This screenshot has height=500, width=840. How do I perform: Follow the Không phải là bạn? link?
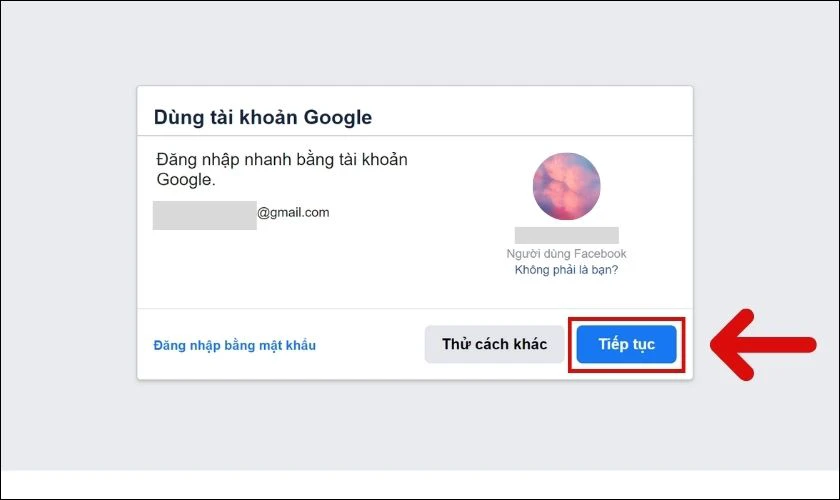pos(566,270)
